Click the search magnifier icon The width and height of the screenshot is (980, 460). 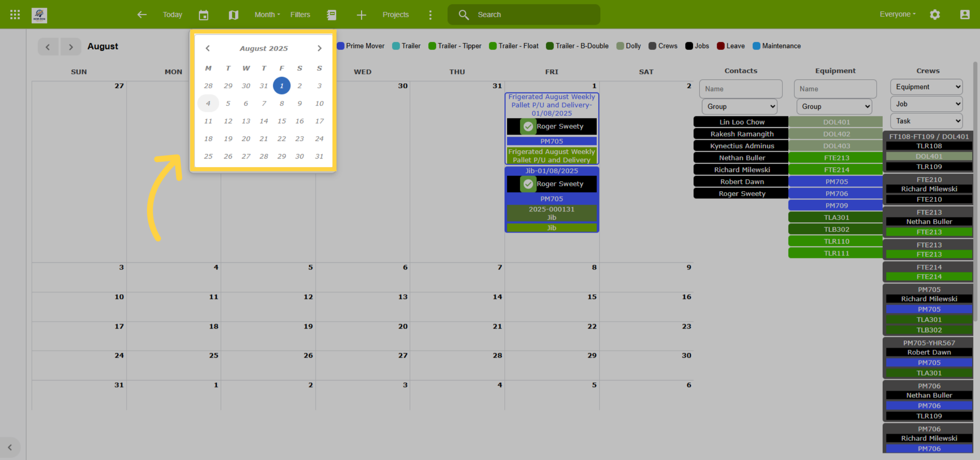click(x=463, y=15)
